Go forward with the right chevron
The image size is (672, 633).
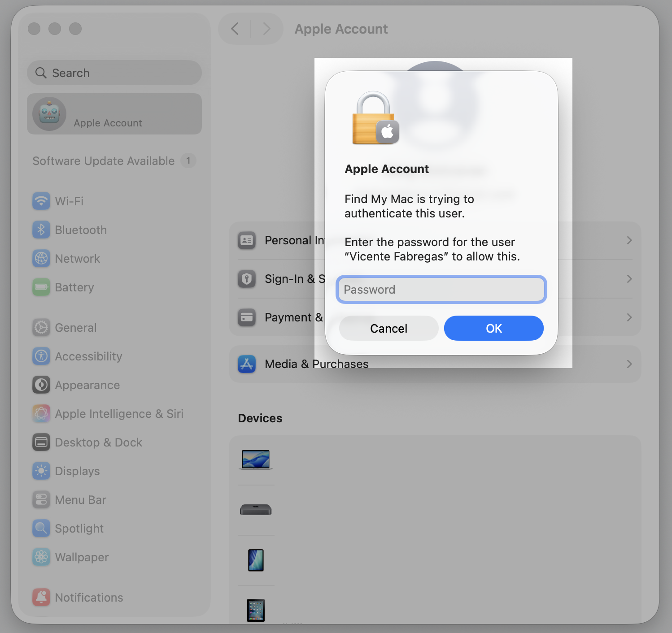click(267, 29)
